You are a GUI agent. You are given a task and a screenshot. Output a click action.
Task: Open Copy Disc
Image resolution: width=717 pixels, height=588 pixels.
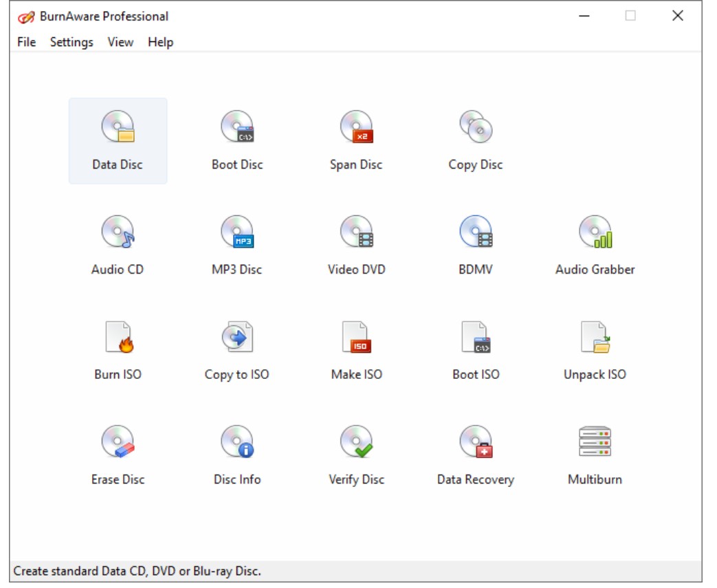click(475, 135)
